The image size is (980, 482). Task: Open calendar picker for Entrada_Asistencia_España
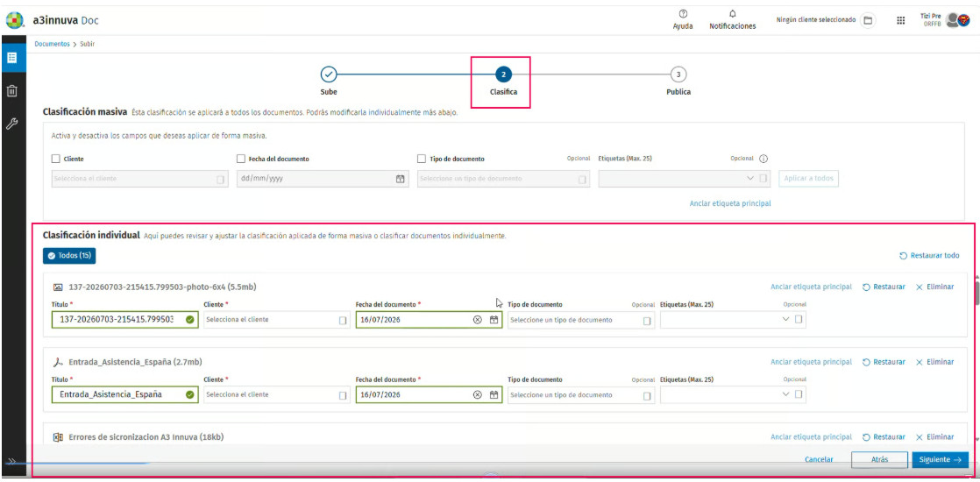pos(494,394)
